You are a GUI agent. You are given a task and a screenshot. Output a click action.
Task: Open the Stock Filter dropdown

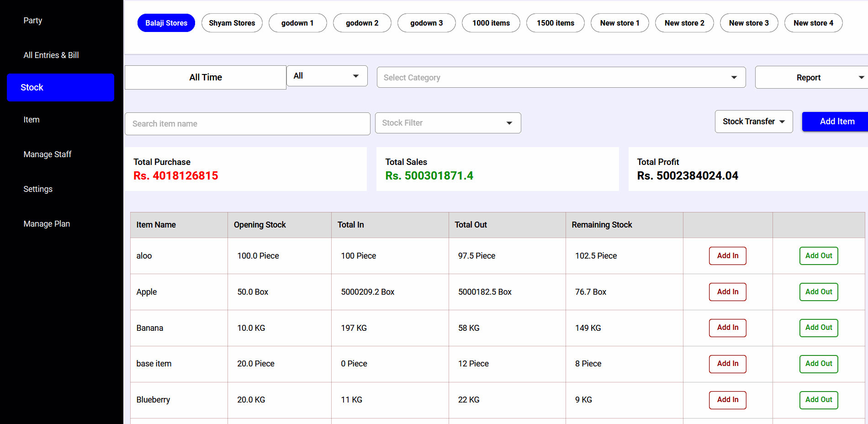(x=447, y=123)
